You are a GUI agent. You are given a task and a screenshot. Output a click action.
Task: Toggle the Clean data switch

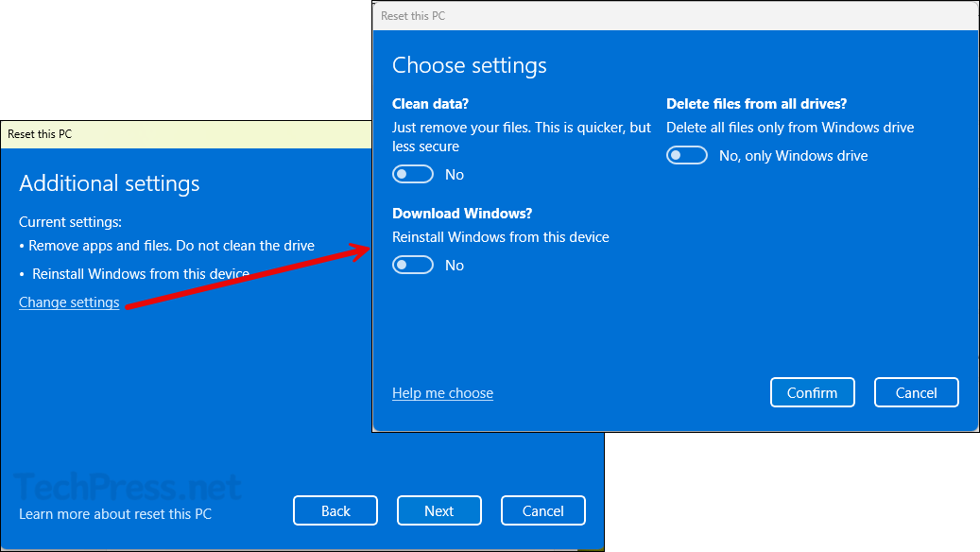click(x=413, y=175)
